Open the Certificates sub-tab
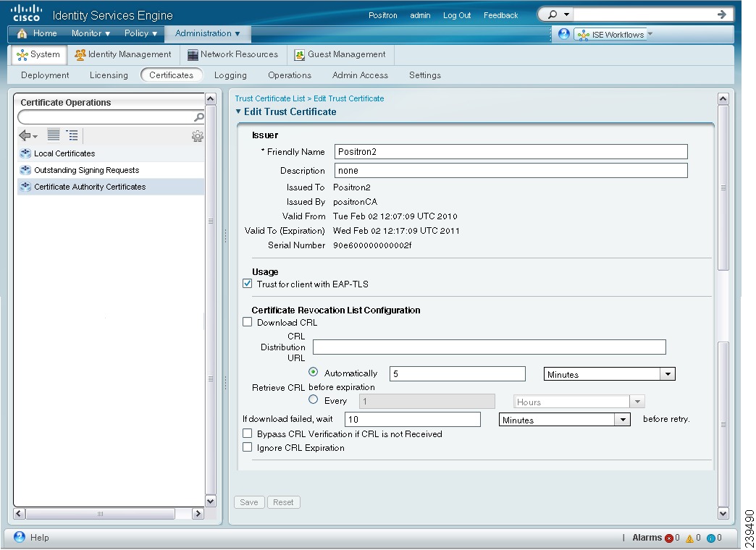This screenshot has width=756, height=550. [171, 75]
